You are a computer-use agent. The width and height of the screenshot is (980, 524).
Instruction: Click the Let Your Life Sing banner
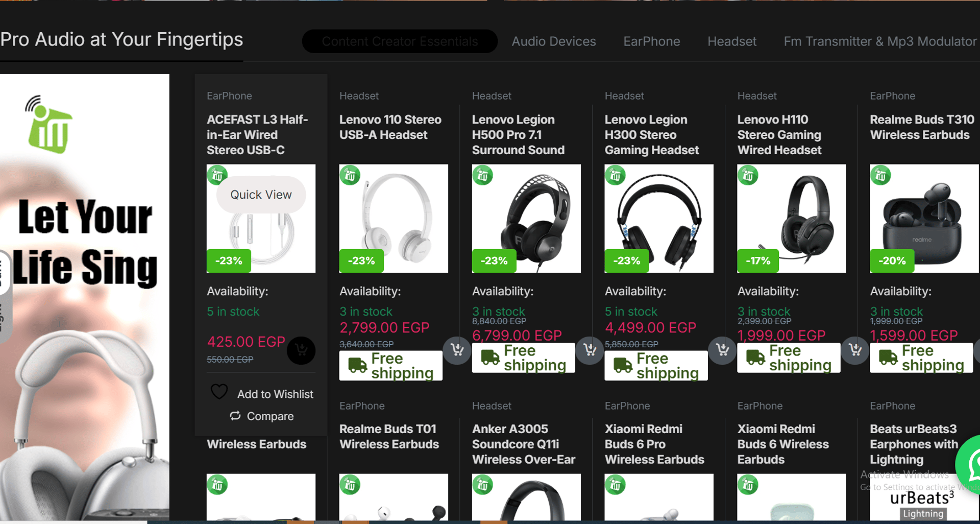click(85, 297)
